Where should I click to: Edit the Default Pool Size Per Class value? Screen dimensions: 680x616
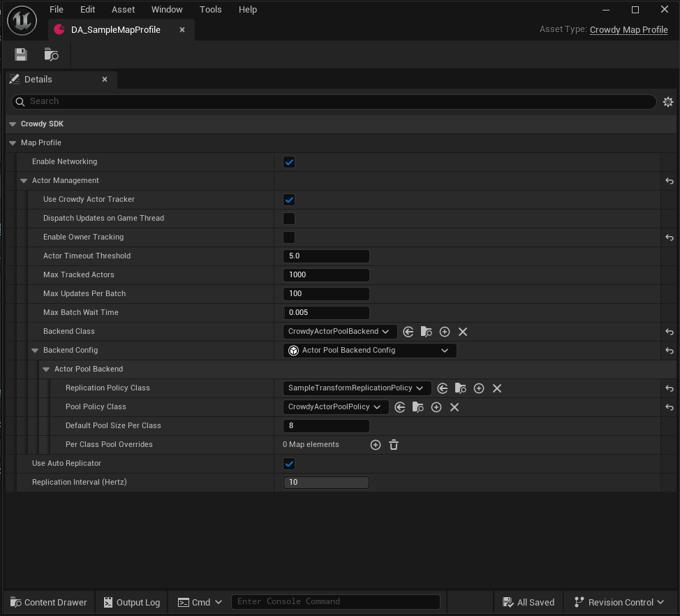coord(326,425)
